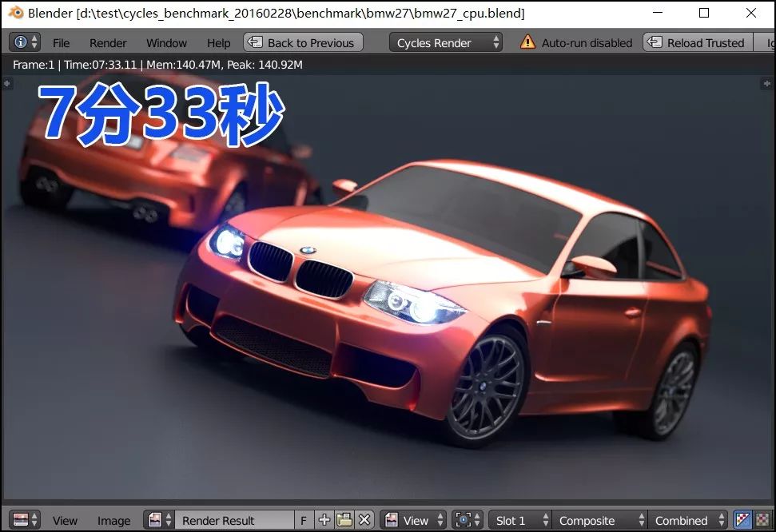776x532 pixels.
Task: Toggle the color channels display button
Action: pos(741,520)
